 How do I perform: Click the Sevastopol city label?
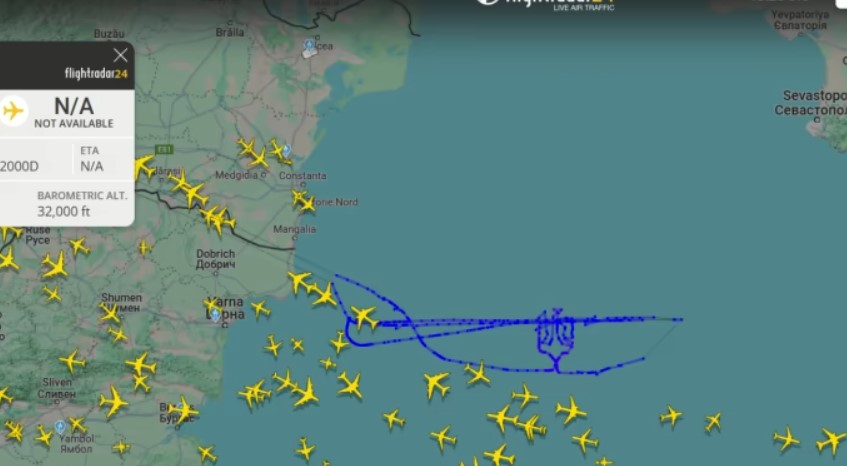coord(810,103)
